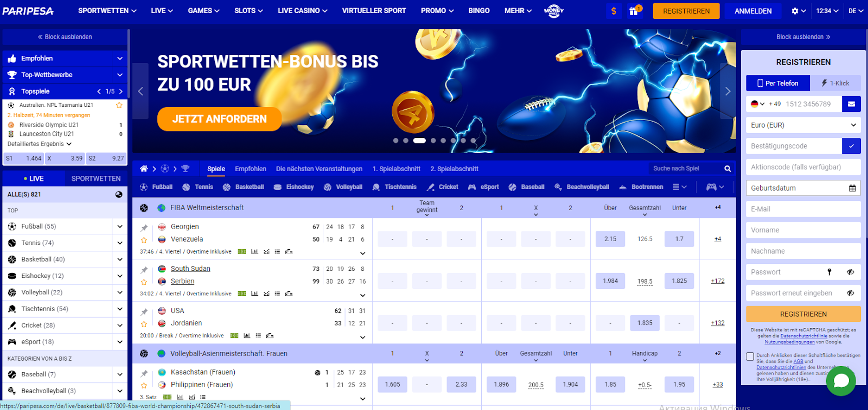Click the Suche nach Spiel field
Viewport: 868px width, 410px height.
click(x=687, y=169)
